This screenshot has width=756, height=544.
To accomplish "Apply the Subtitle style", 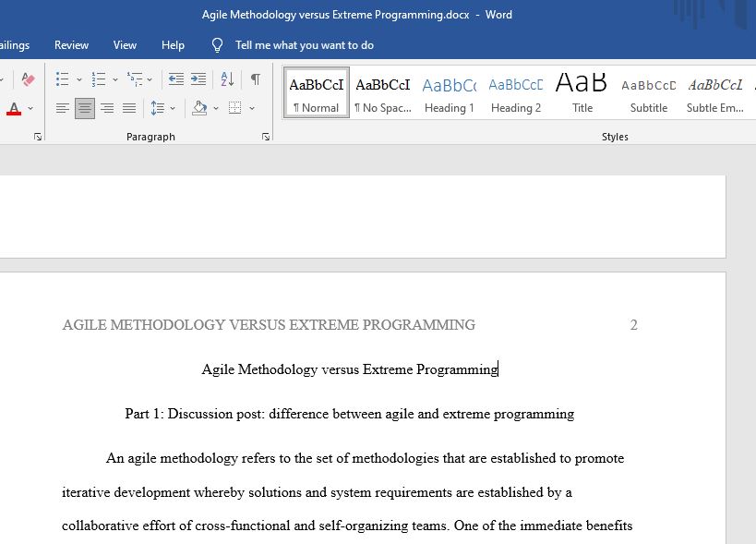I will 649,92.
